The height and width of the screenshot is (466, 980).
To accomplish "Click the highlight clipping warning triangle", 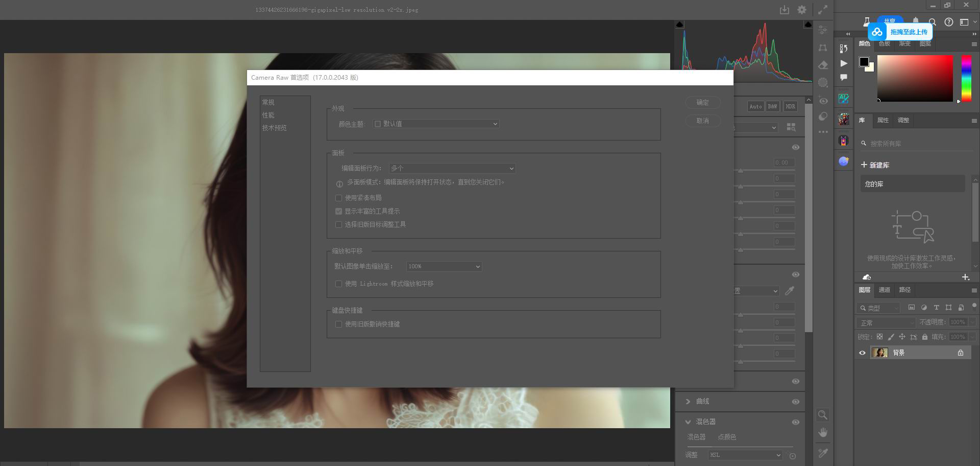I will click(x=807, y=25).
